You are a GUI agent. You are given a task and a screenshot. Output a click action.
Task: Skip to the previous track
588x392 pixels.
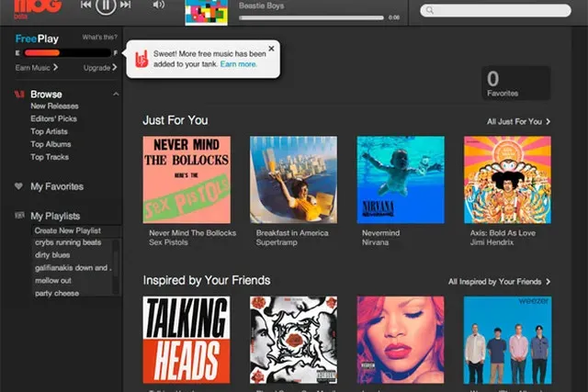[x=85, y=6]
